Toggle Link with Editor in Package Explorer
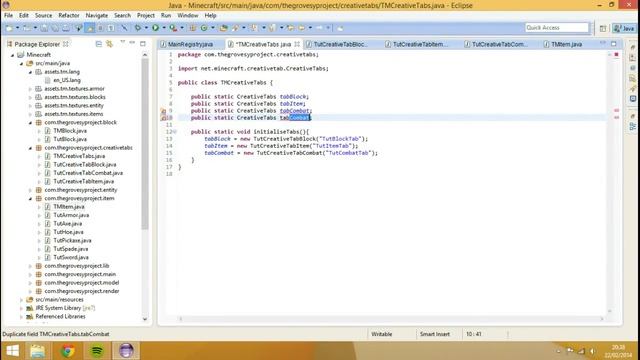The width and height of the screenshot is (640, 360). pos(109,44)
